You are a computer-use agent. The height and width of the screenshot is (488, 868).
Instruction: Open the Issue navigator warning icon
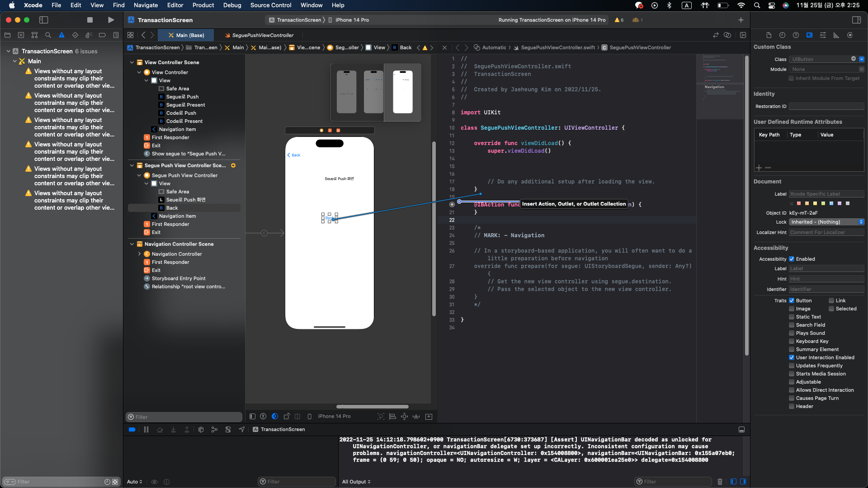tap(61, 35)
